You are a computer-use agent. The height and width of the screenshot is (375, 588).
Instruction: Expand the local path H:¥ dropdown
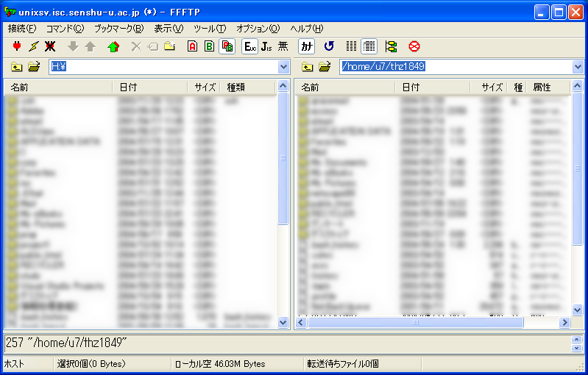tap(283, 67)
